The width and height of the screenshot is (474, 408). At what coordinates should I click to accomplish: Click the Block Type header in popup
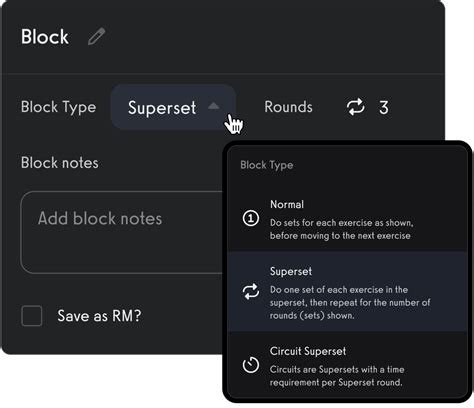(x=267, y=165)
